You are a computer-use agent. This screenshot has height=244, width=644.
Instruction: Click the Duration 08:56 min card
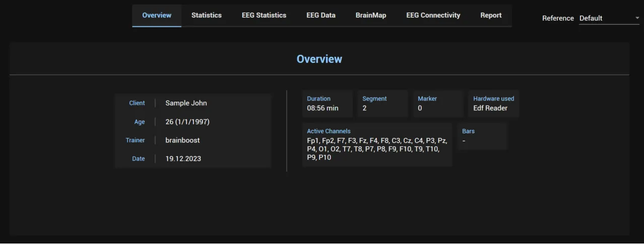(328, 104)
